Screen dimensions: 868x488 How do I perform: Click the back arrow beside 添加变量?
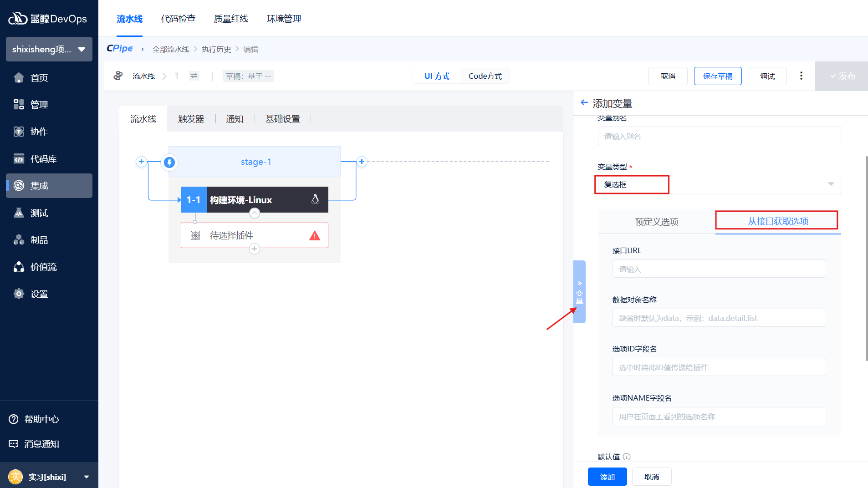tap(584, 103)
